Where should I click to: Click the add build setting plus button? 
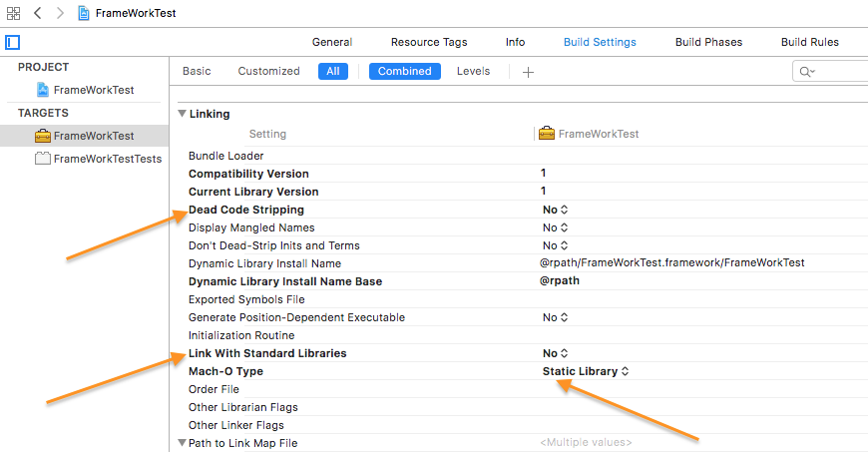(529, 72)
